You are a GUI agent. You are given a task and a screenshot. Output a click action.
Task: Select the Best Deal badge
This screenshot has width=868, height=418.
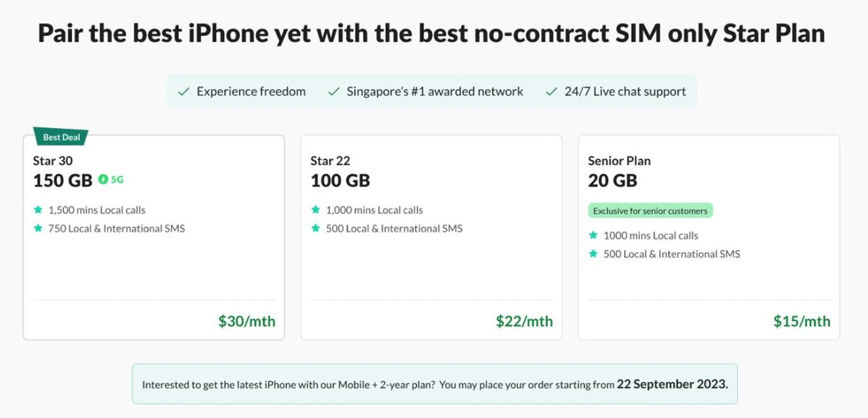click(61, 137)
